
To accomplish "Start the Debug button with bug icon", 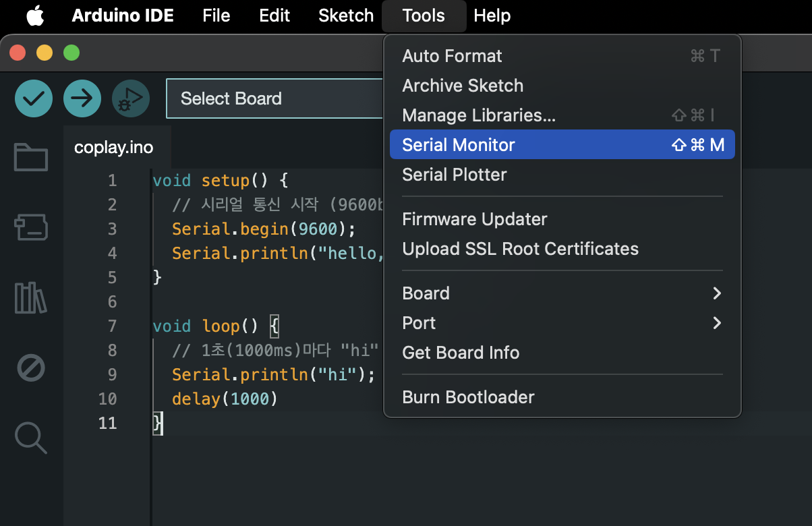I will (131, 98).
